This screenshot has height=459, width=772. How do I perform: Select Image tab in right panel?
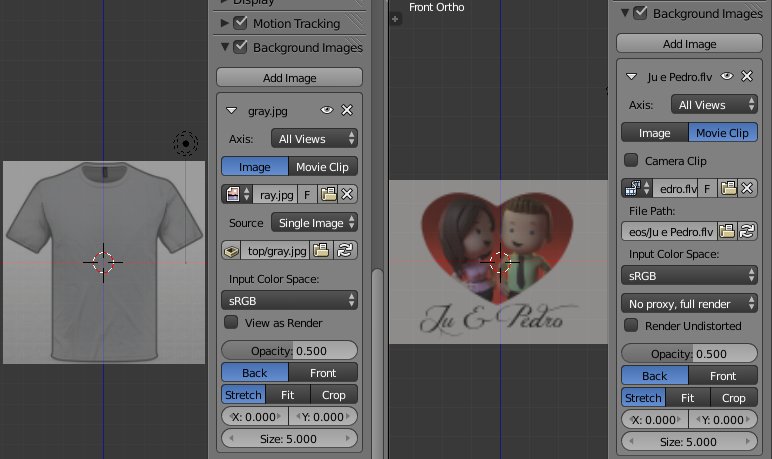click(655, 132)
